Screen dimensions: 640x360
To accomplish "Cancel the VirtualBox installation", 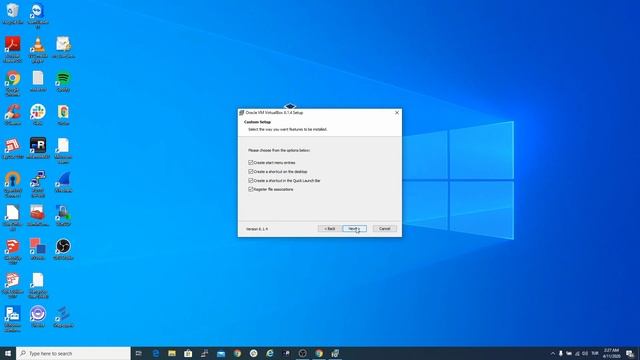I will 384,229.
